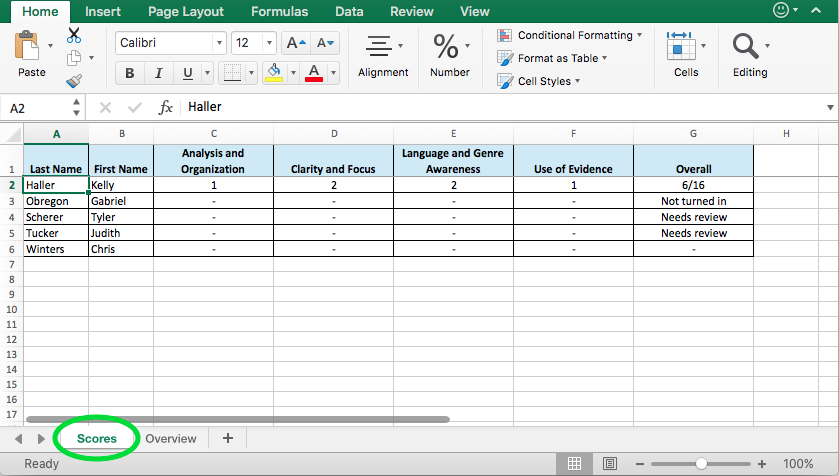The height and width of the screenshot is (476, 839).
Task: Adjust the zoom slider handle
Action: pyautogui.click(x=701, y=464)
